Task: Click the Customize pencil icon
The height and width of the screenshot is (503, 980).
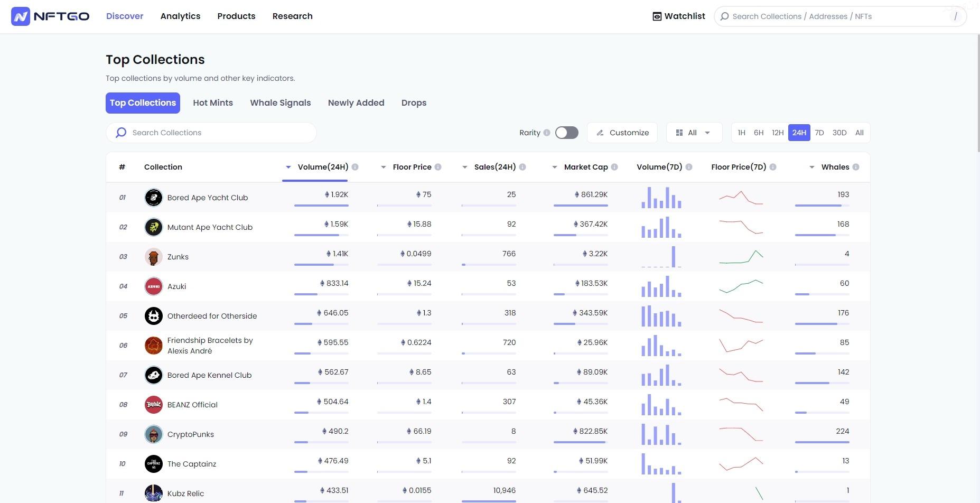Action: click(600, 133)
